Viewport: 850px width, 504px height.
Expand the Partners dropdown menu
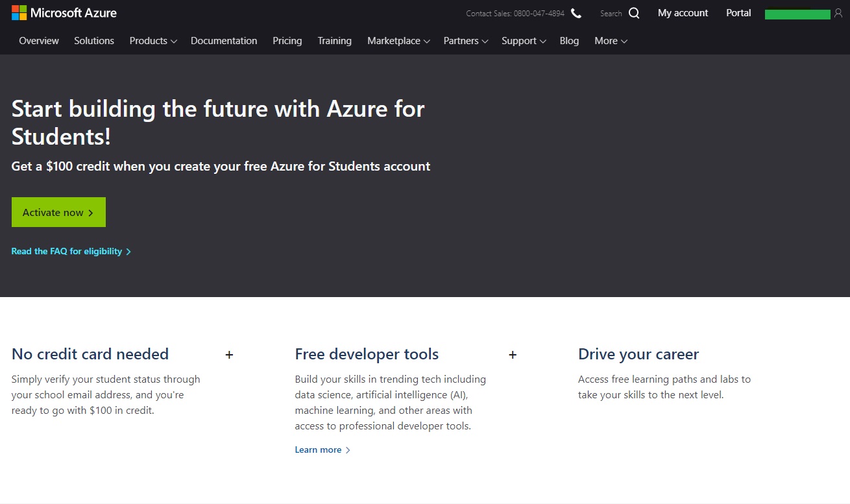pos(466,41)
